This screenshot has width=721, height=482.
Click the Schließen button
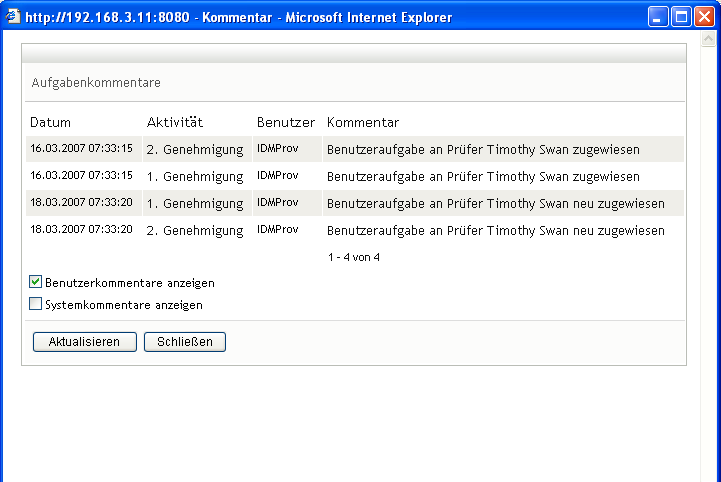185,342
